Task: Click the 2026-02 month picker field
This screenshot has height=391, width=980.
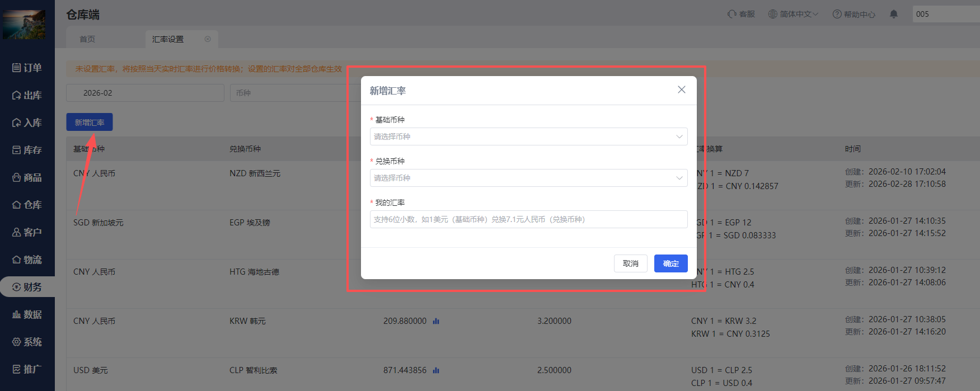Action: [145, 93]
